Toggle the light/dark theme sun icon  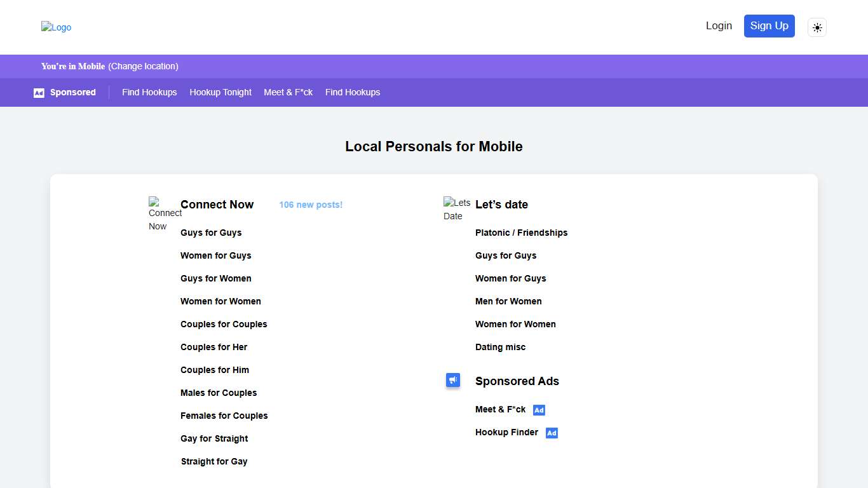click(x=817, y=27)
